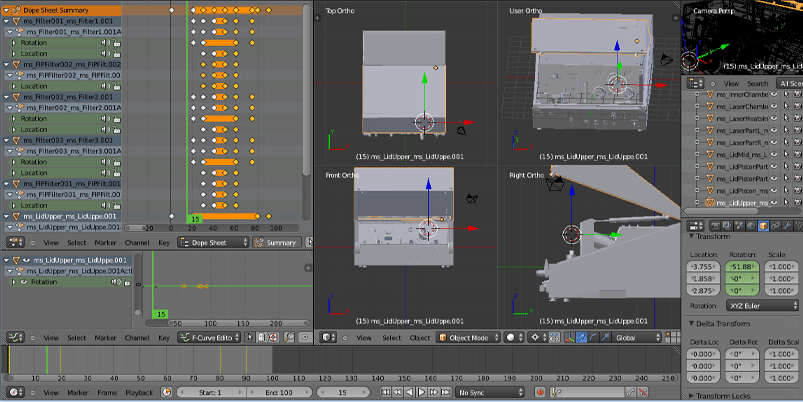
Task: Toggle automatic keyframe record button
Action: coord(539,392)
